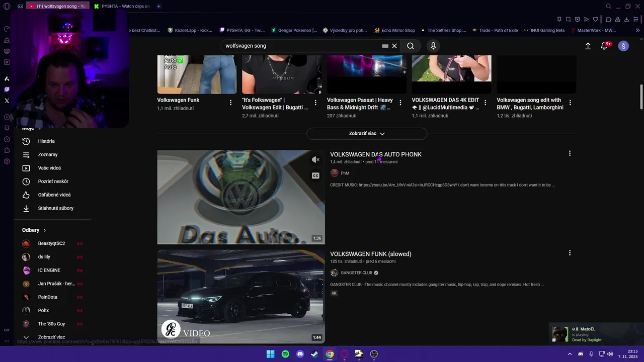Expand shorts shelf with Zobraziť viac
The width and height of the screenshot is (644, 362).
pos(367,134)
